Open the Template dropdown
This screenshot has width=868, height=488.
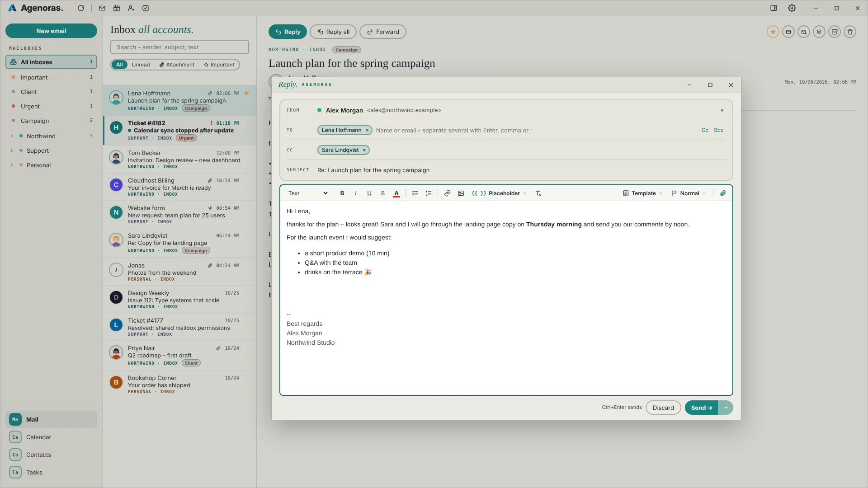point(642,193)
